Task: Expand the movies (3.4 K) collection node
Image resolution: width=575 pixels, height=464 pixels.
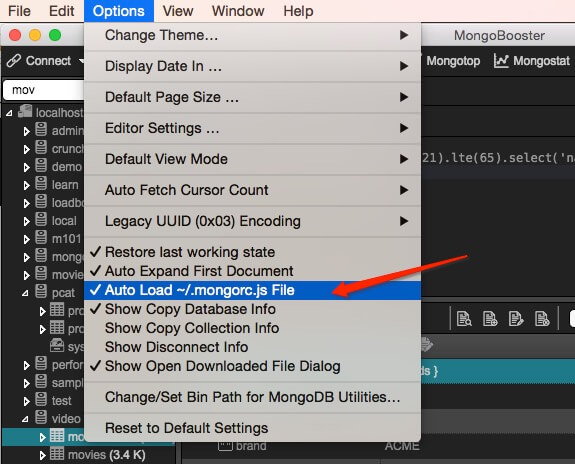Action: [x=43, y=456]
